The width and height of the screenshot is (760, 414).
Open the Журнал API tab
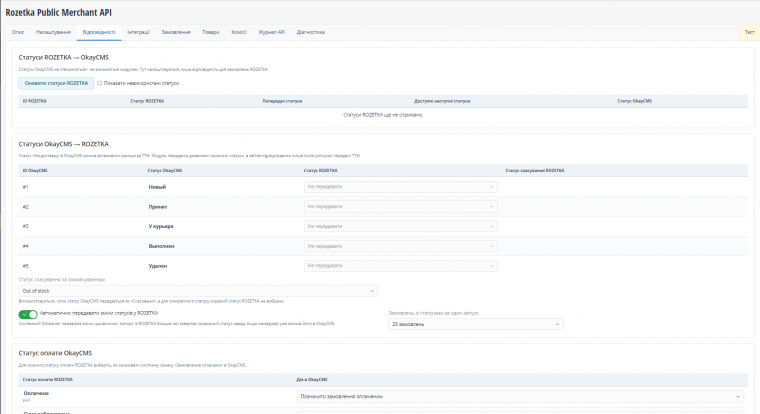point(271,32)
